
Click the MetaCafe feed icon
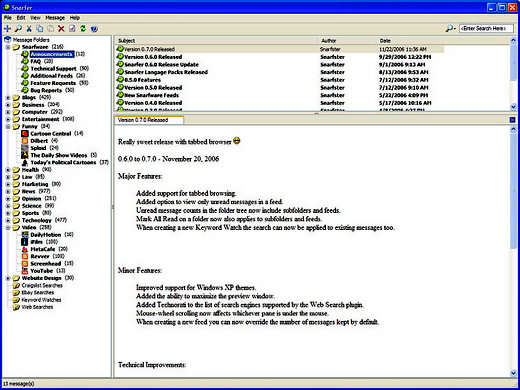25,249
